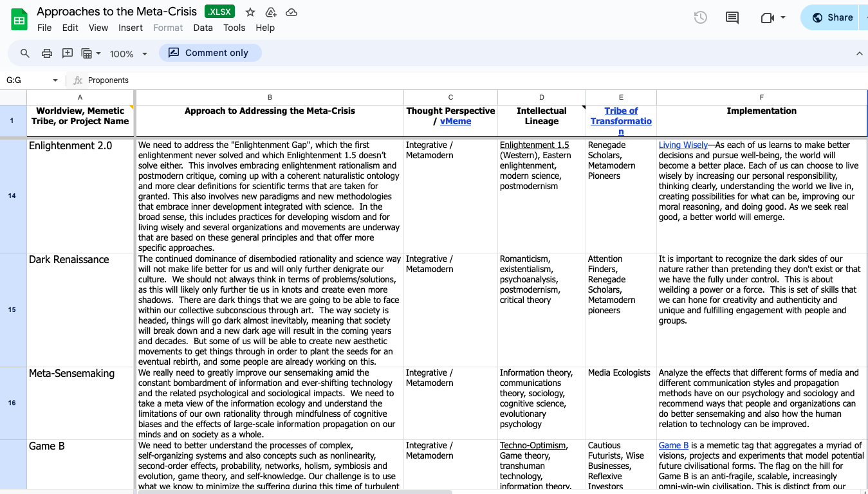This screenshot has height=494, width=868.
Task: Open the Tools menu
Action: tap(234, 28)
